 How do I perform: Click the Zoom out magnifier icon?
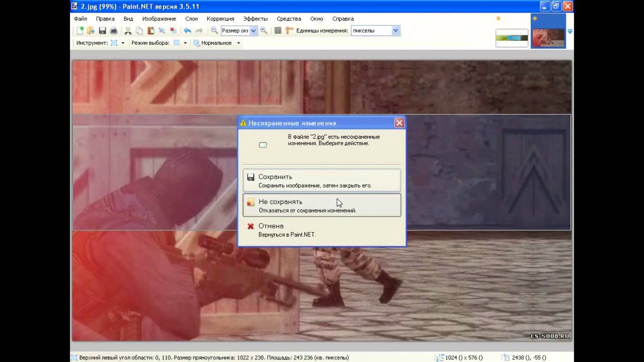click(214, 31)
